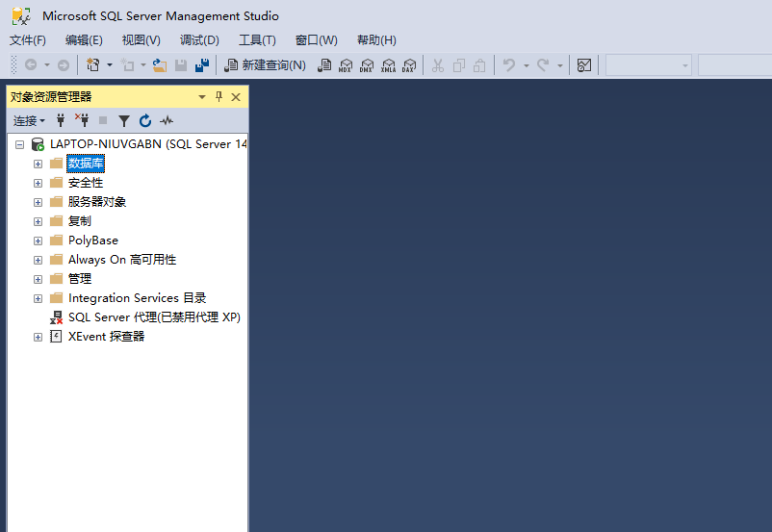Open the empty toolbar combo box
Screen dimensions: 772x532
[649, 65]
